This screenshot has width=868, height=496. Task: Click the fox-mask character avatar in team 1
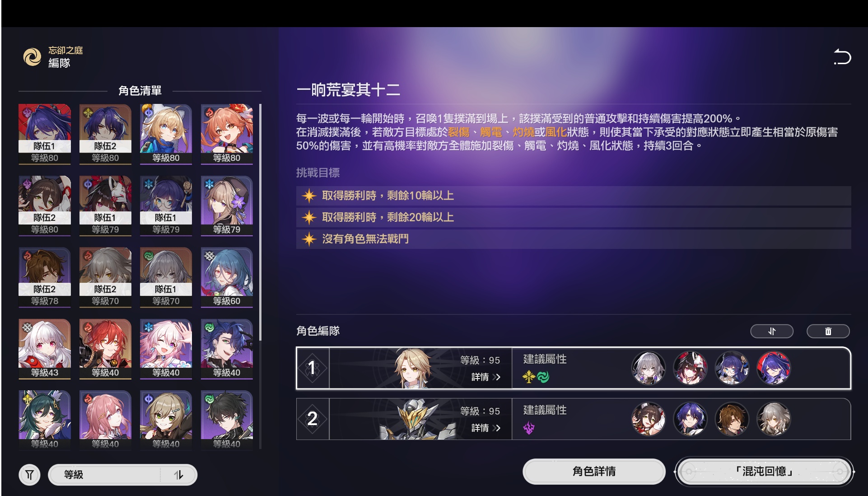690,368
